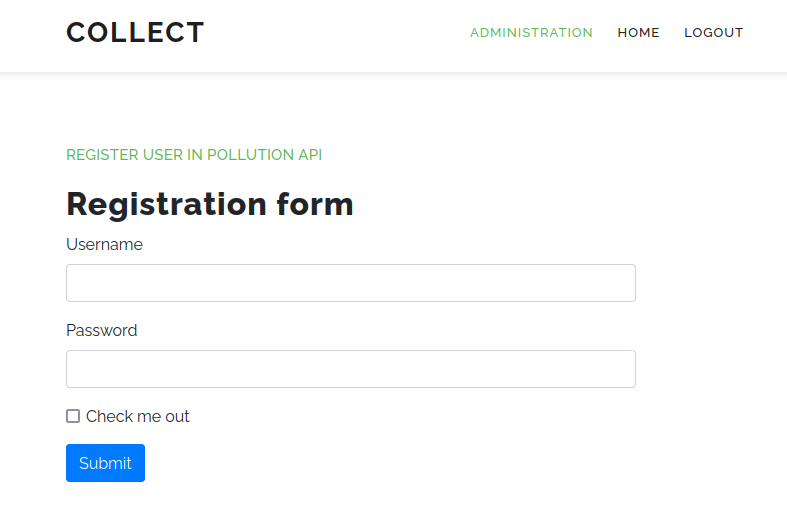This screenshot has width=787, height=531.
Task: Enable the small checkbox square below Password
Action: (73, 416)
